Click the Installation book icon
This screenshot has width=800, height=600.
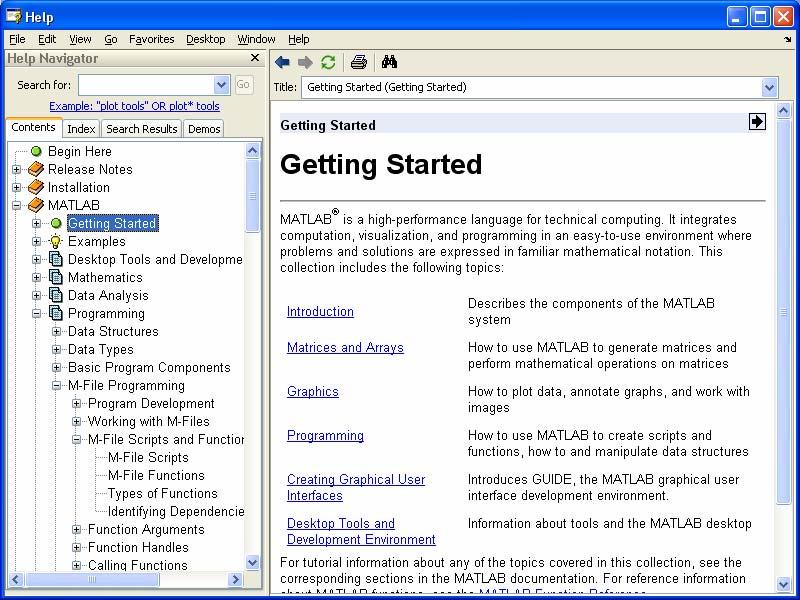point(36,187)
